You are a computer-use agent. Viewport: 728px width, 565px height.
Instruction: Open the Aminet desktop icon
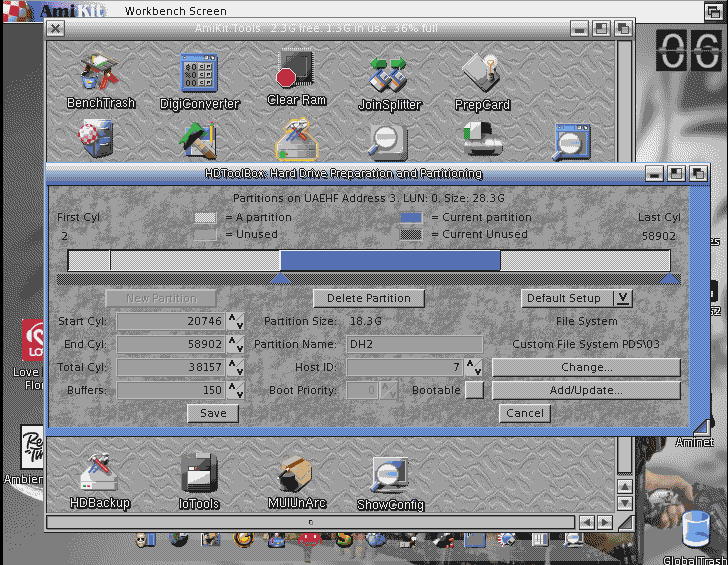click(x=694, y=442)
